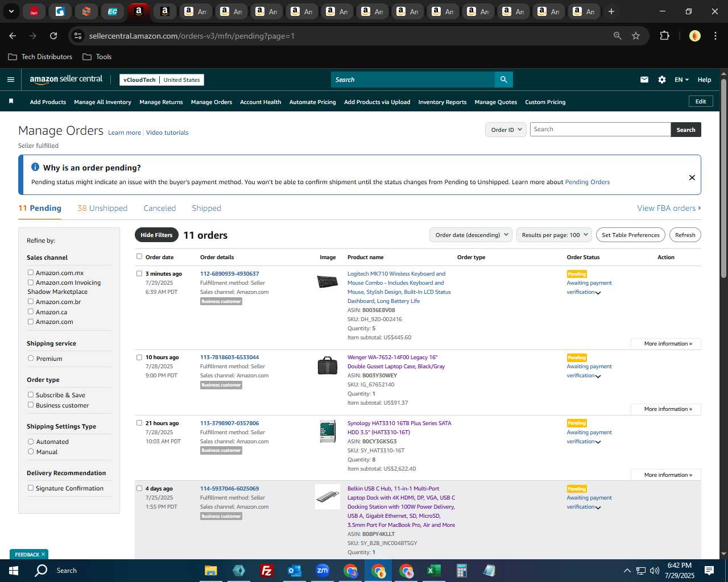Switch to the Shipped tab
Screen dimensions: 728x582
(x=206, y=208)
